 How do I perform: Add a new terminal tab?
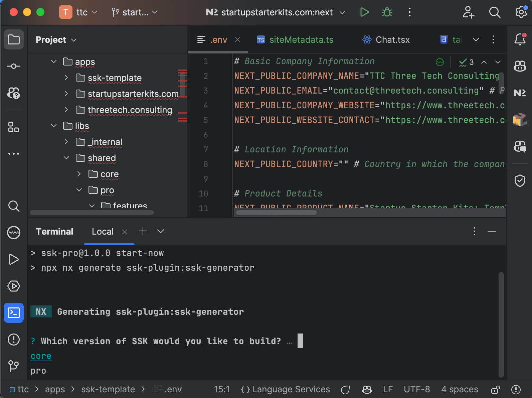pyautogui.click(x=143, y=231)
